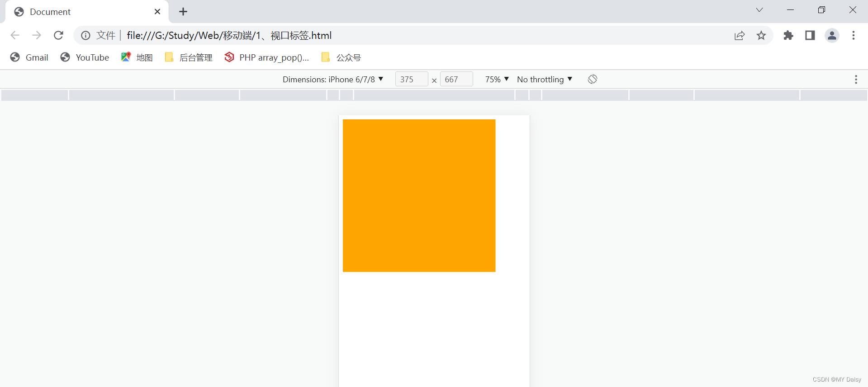
Task: Open the 地图 maps bookmark
Action: (x=137, y=57)
